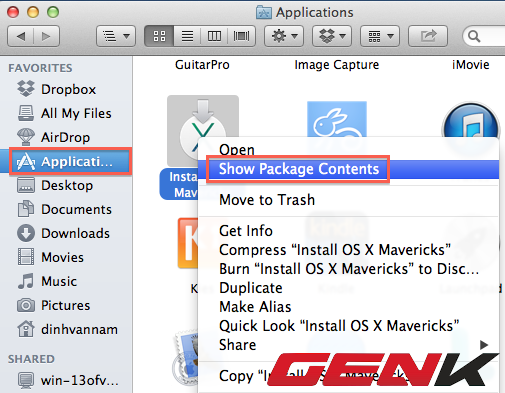Click the Share toolbar button
505x393 pixels.
click(428, 36)
